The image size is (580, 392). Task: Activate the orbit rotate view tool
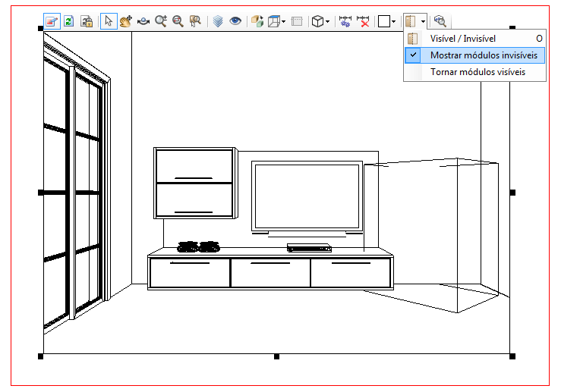pos(143,21)
